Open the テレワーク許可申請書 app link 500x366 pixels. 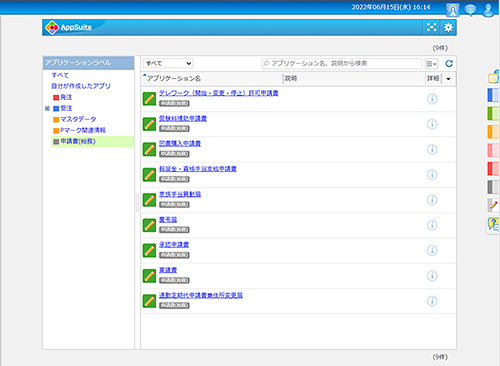pyautogui.click(x=219, y=93)
